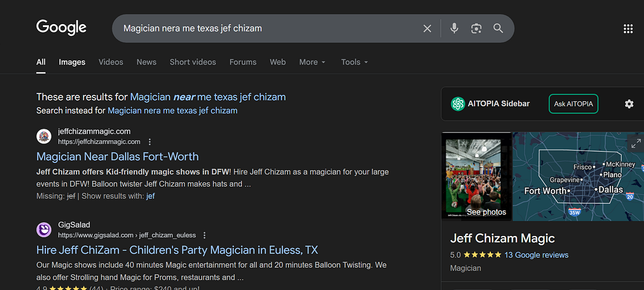This screenshot has width=644, height=290.
Task: Expand the More dropdown
Action: pyautogui.click(x=312, y=62)
